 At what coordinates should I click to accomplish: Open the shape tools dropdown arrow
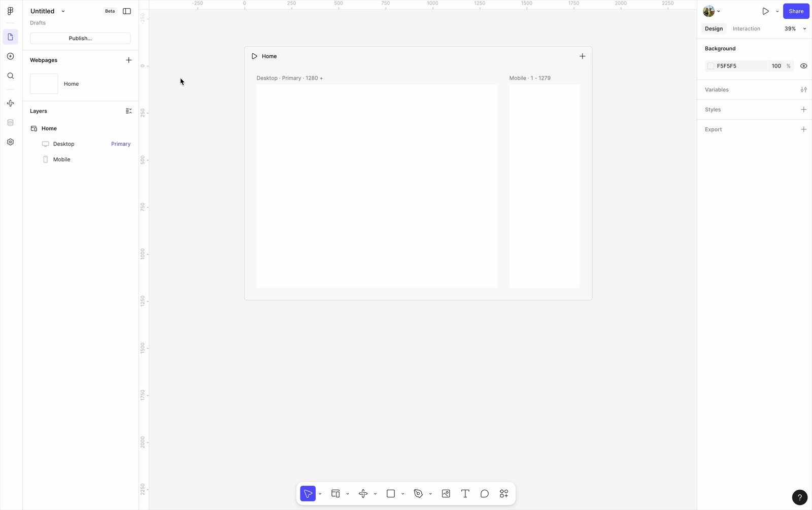402,494
